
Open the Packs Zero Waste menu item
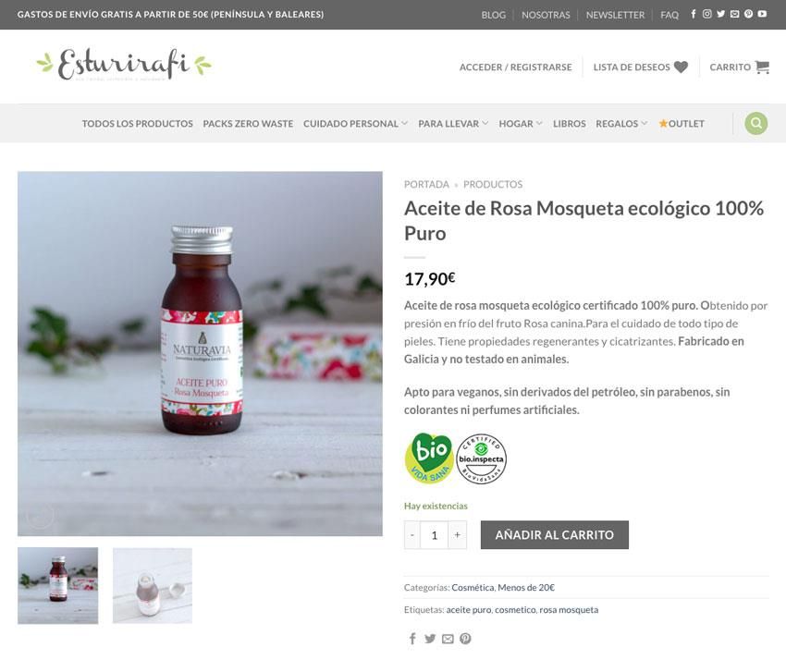(x=248, y=123)
